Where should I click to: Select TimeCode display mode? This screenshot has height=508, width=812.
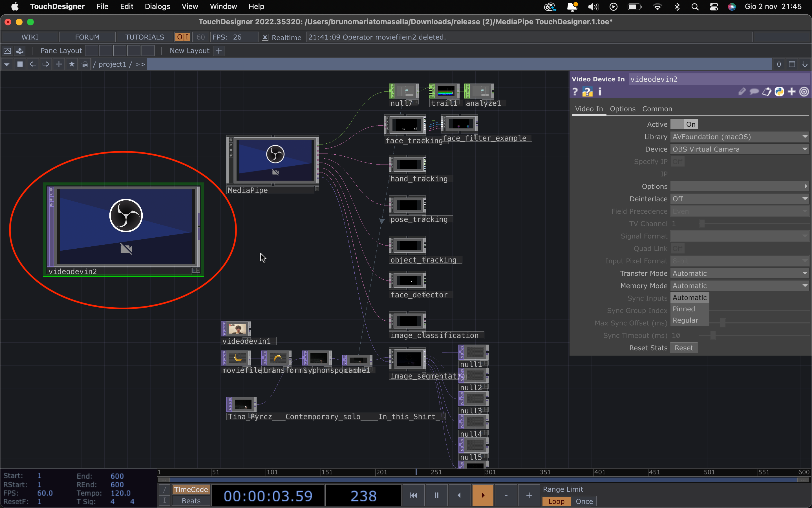[191, 490]
